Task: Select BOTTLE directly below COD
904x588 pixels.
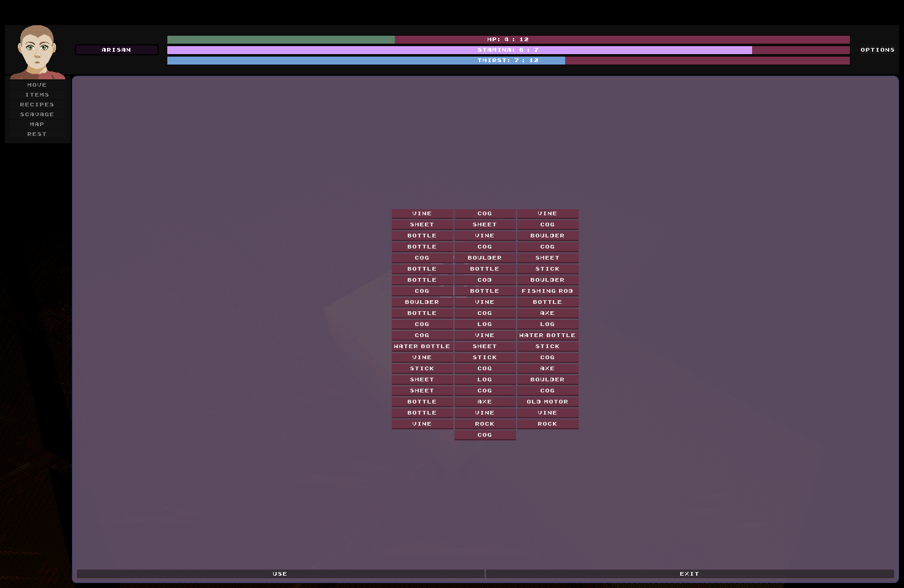Action: 485,291
